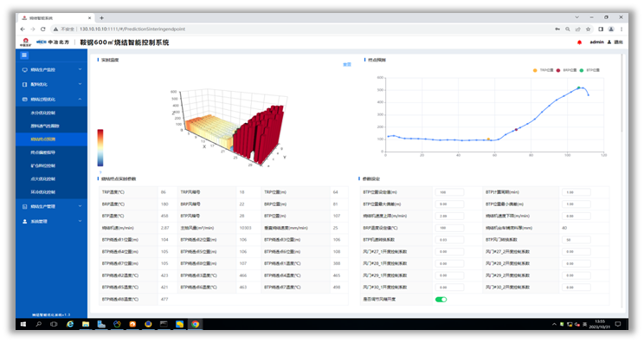Open the browser side panel icon

tap(601, 29)
